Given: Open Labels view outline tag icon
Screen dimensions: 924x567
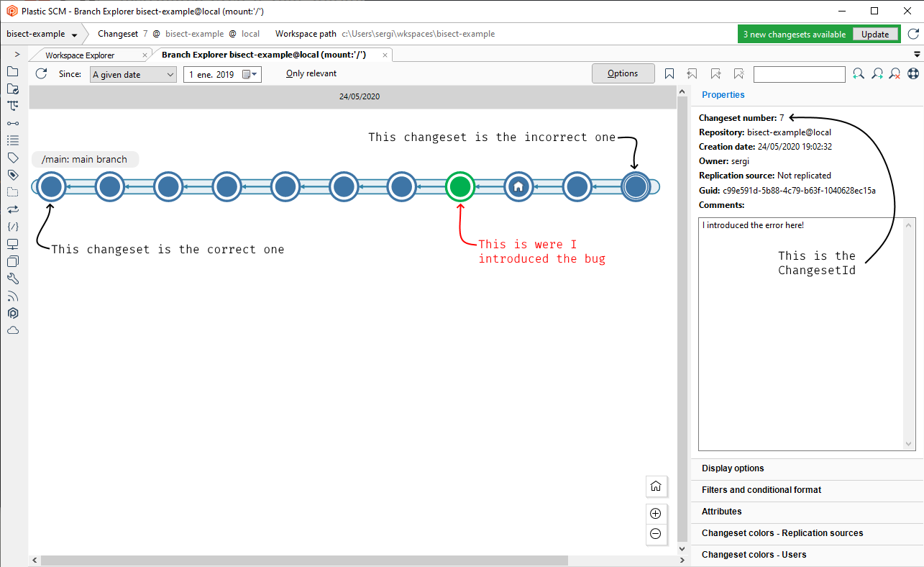Looking at the screenshot, I should pyautogui.click(x=12, y=158).
